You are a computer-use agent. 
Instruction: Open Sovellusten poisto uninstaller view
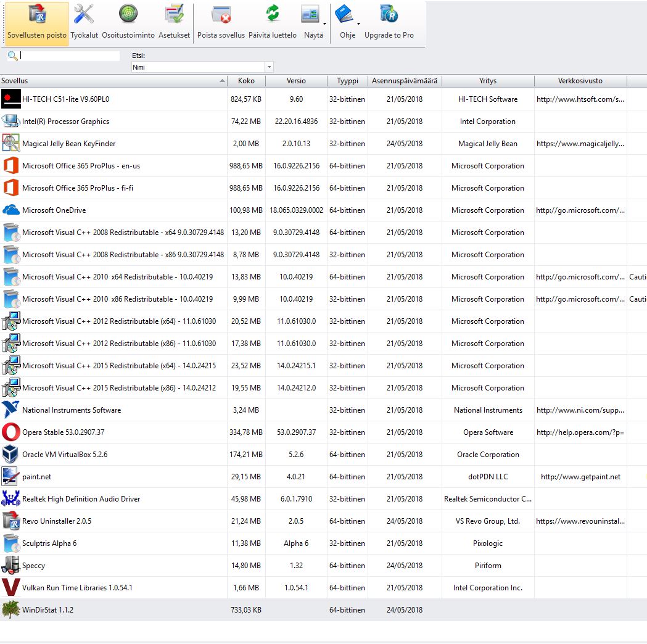pos(37,23)
